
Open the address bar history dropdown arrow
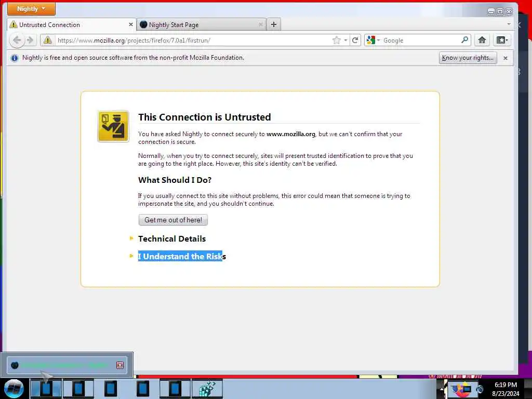(x=345, y=40)
